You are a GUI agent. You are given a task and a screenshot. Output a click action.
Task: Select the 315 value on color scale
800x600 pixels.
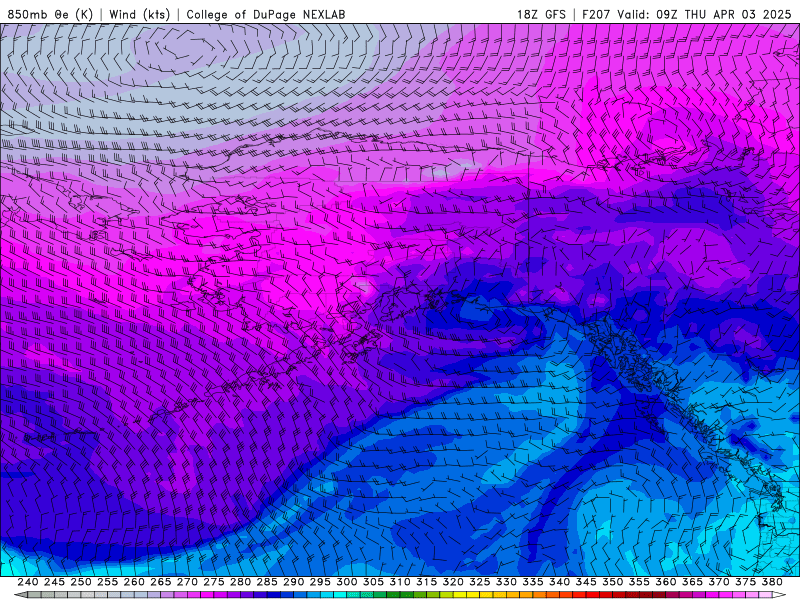(426, 582)
